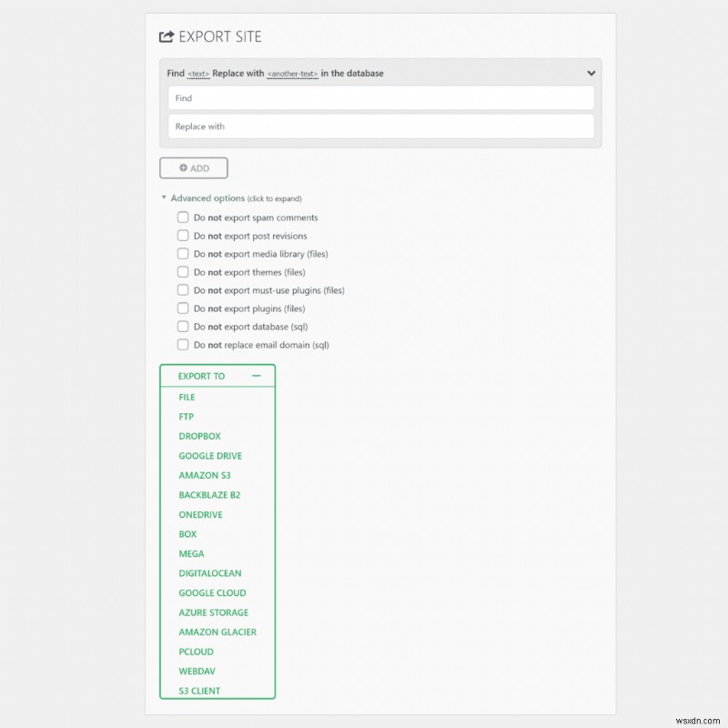Image resolution: width=728 pixels, height=728 pixels.
Task: Enable 'Do not export spam comments'
Action: pos(183,217)
